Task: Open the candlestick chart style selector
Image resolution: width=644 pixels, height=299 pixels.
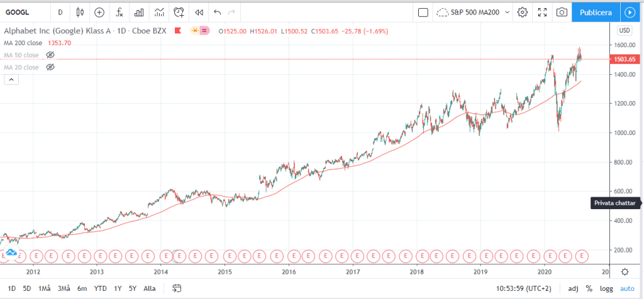Action: pos(79,12)
